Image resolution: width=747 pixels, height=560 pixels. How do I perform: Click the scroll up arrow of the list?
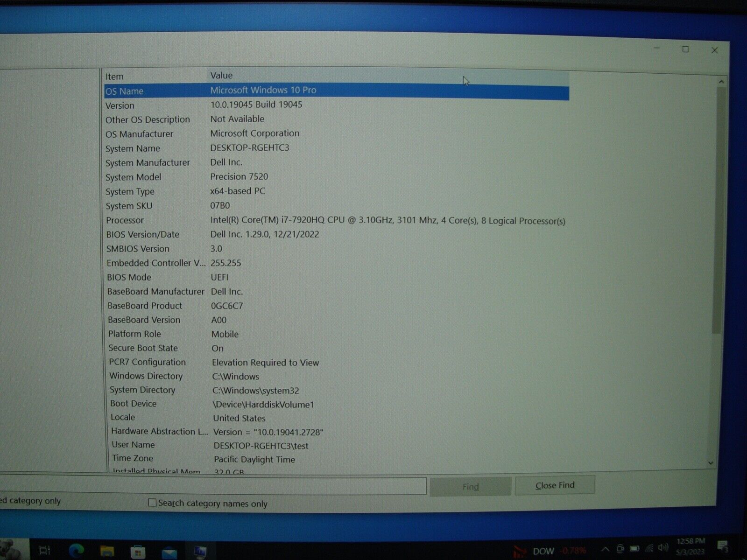pyautogui.click(x=721, y=82)
